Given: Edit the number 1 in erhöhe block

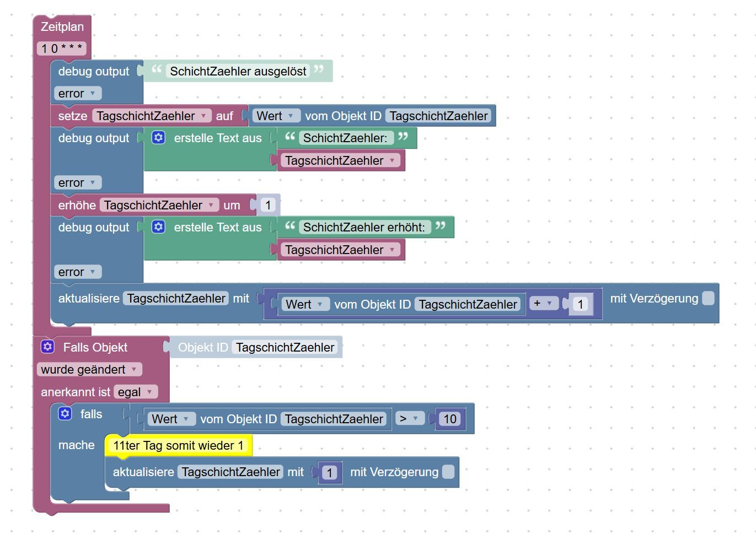Looking at the screenshot, I should 268,205.
